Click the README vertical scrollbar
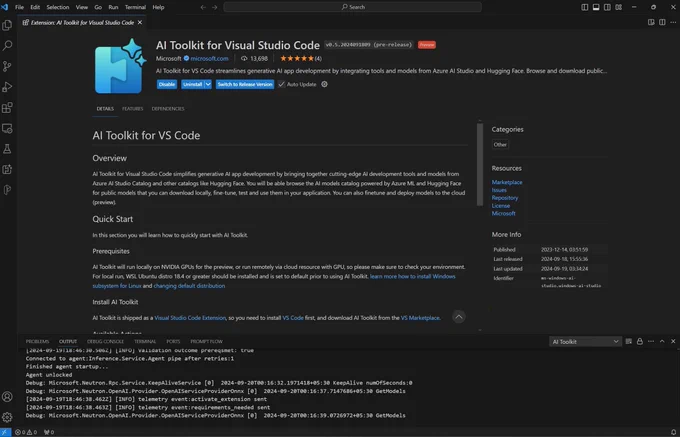Image resolution: width=680 pixels, height=437 pixels. point(480,165)
